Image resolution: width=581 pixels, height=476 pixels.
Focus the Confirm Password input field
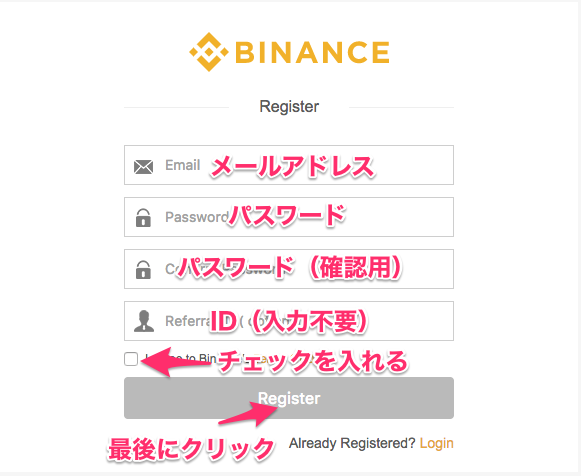289,269
